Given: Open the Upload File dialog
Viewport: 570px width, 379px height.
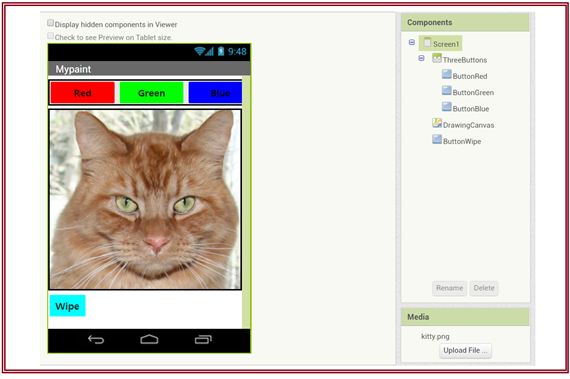Looking at the screenshot, I should pyautogui.click(x=465, y=351).
